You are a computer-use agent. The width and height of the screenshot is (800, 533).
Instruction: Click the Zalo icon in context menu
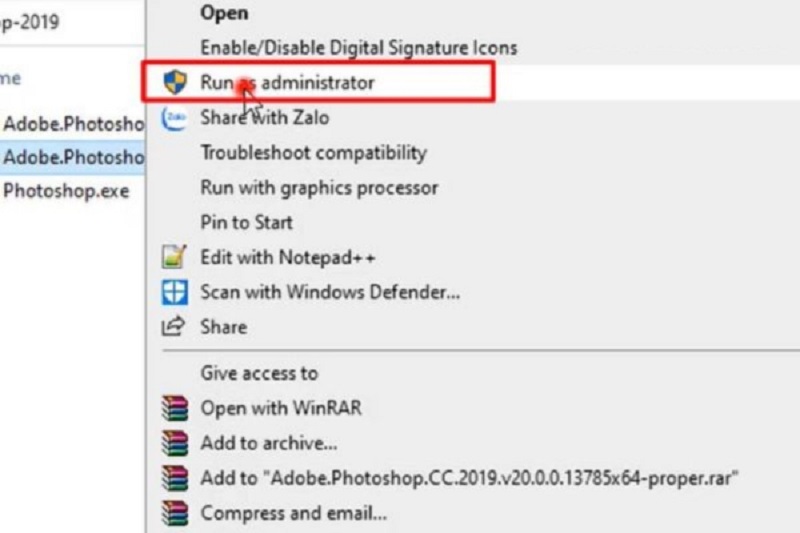(x=174, y=118)
